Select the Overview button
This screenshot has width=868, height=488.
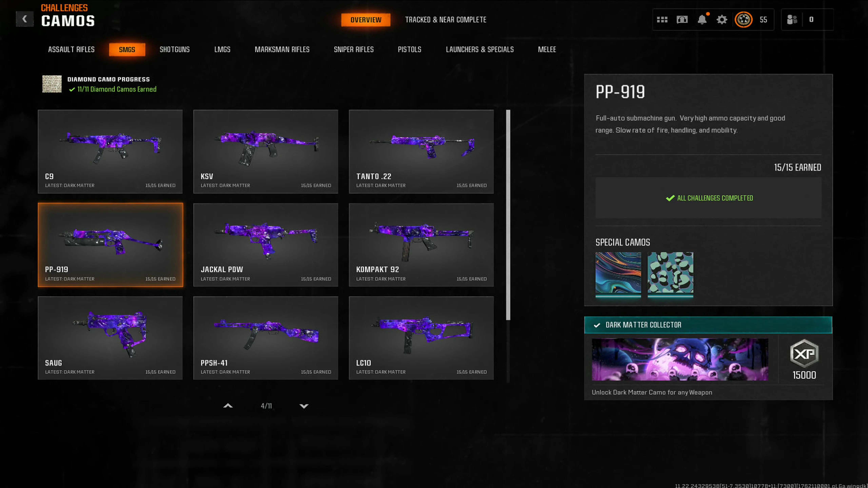366,19
